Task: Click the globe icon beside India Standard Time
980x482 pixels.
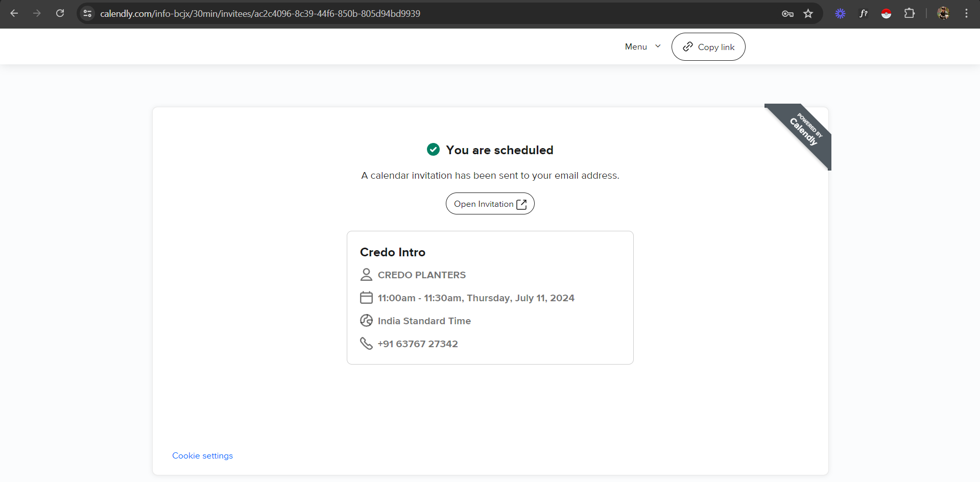Action: (x=366, y=321)
